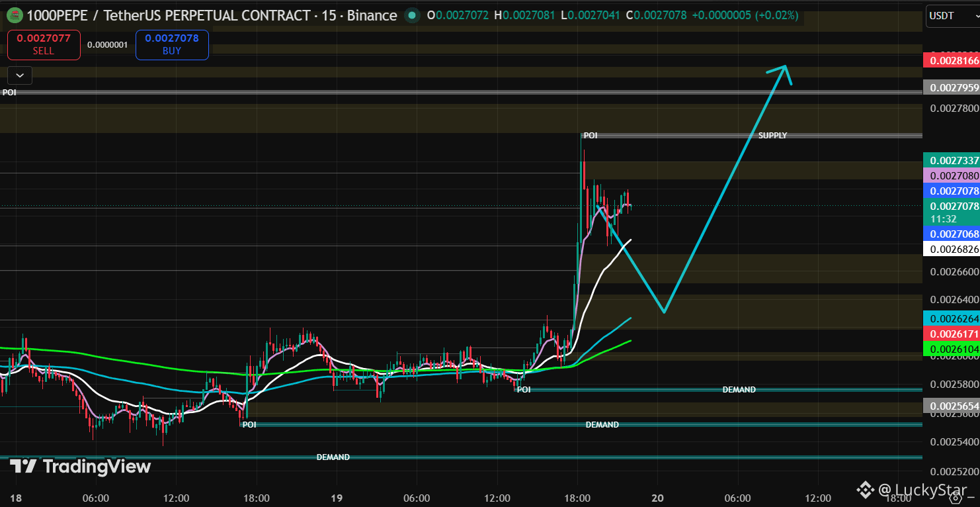Click the 0.0025200 price axis tick
The height and width of the screenshot is (507, 980).
[x=954, y=471]
